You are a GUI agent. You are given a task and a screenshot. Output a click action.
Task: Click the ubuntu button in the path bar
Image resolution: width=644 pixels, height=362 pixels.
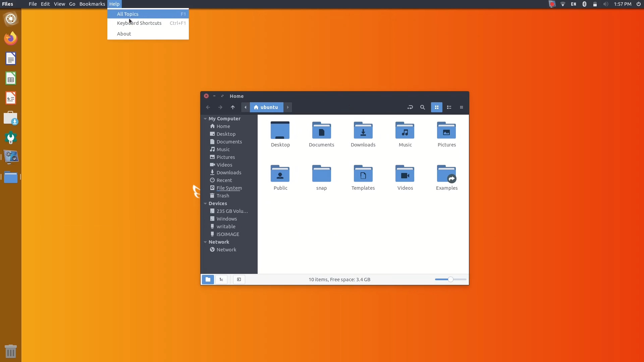(266, 107)
